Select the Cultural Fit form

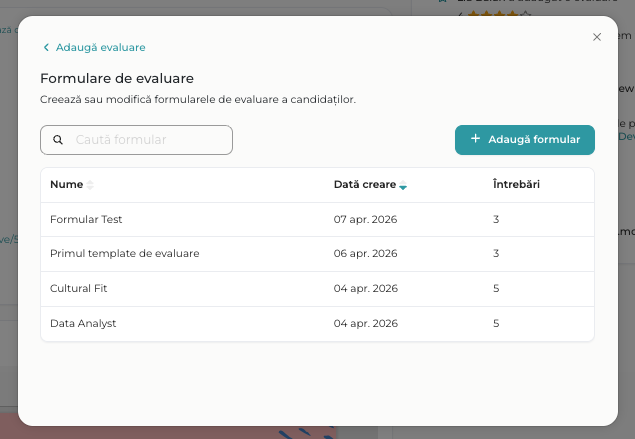tap(78, 289)
